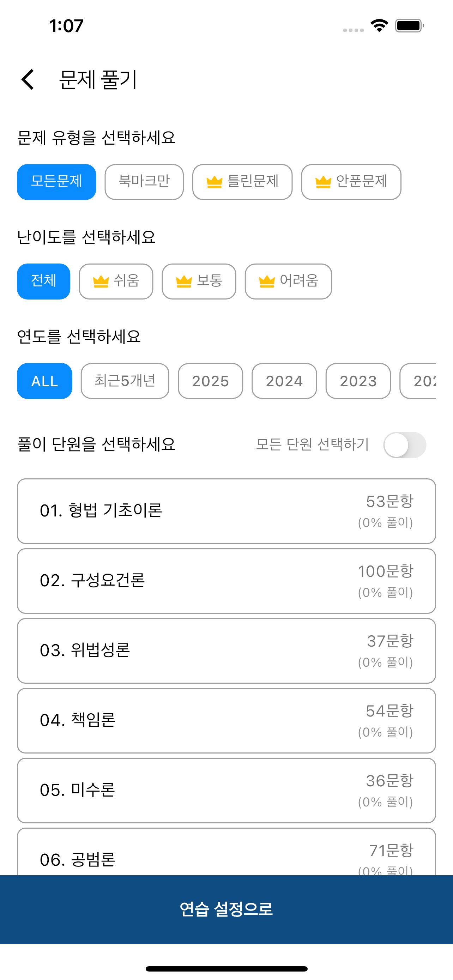Viewport: 453px width, 980px height.
Task: Select the ALL year chip
Action: coord(44,381)
